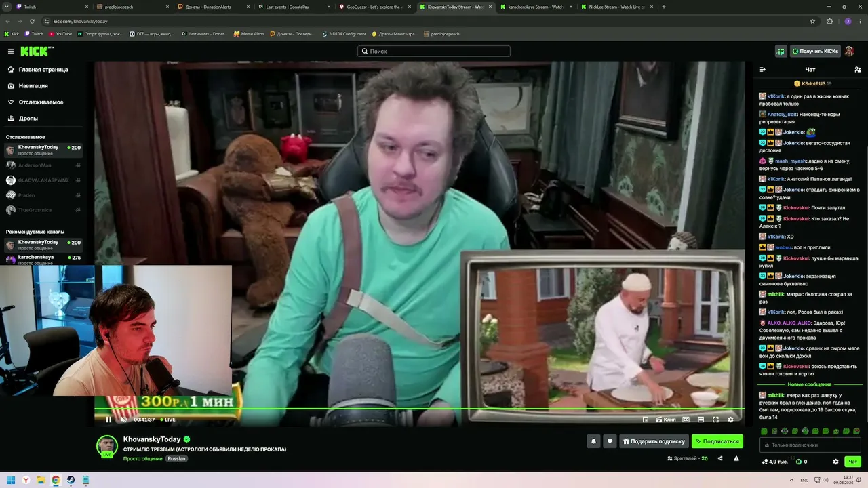Viewport: 868px width, 488px height.
Task: Open the green icon button beside Получить KICKs
Action: coord(781,51)
